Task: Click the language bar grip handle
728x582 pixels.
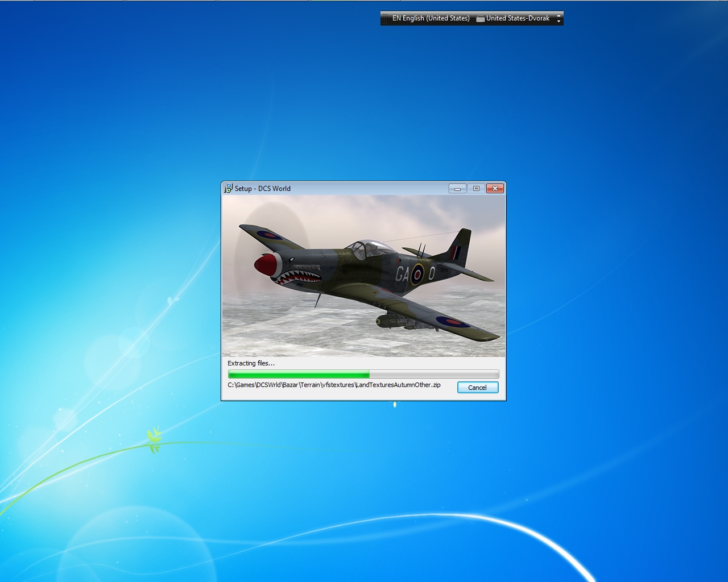Action: (x=385, y=19)
